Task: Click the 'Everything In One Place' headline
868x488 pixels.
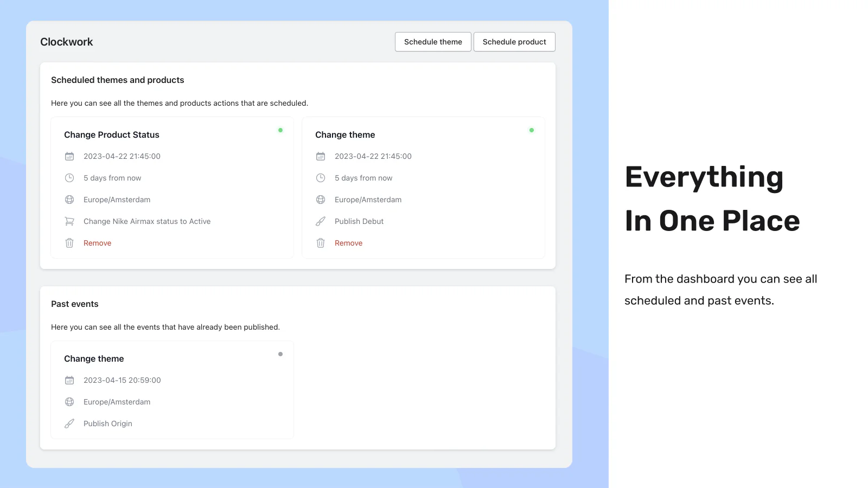Action: [712, 198]
